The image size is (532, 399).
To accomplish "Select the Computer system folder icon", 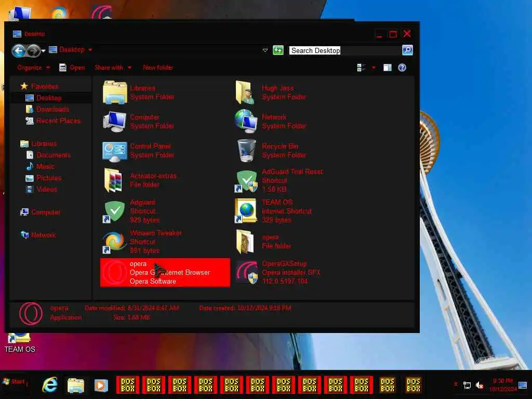I will pyautogui.click(x=115, y=122).
